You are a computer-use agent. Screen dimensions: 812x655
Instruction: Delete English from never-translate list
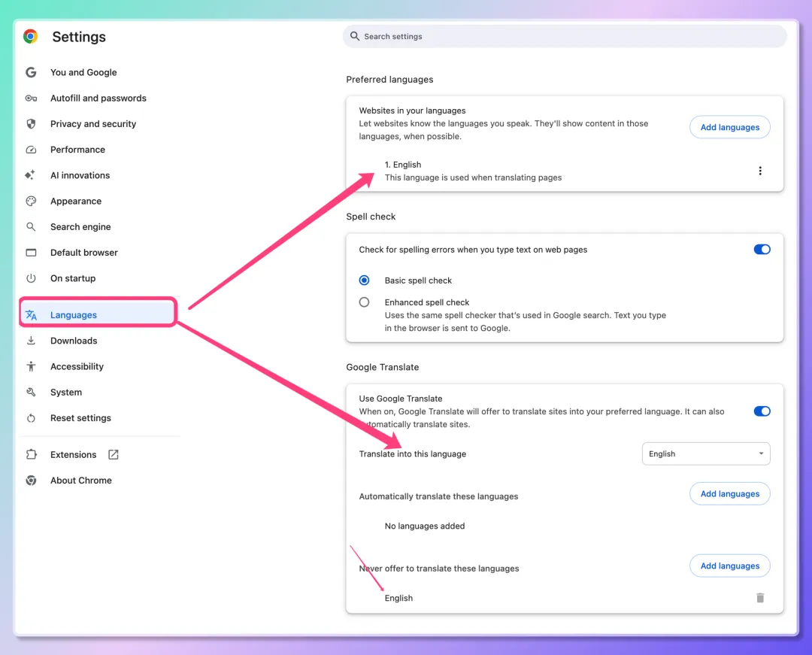coord(760,598)
